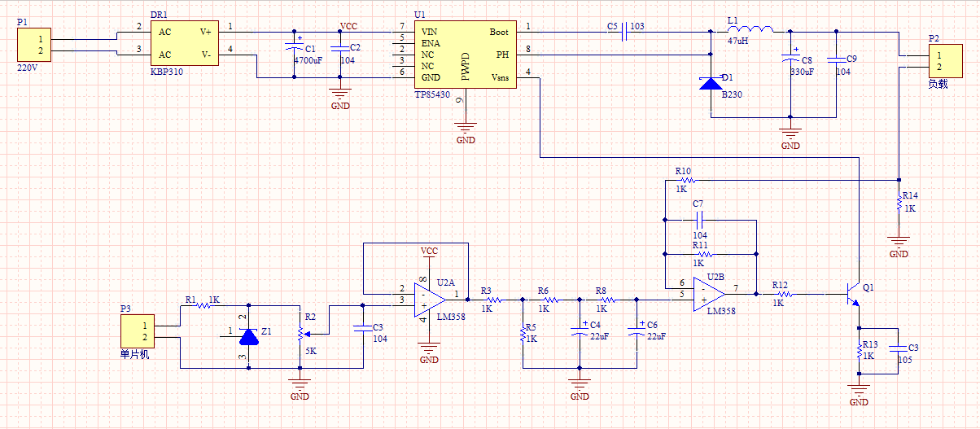Select op-amp U2A triangle
Image resolution: width=980 pixels, height=429 pixels.
(431, 299)
